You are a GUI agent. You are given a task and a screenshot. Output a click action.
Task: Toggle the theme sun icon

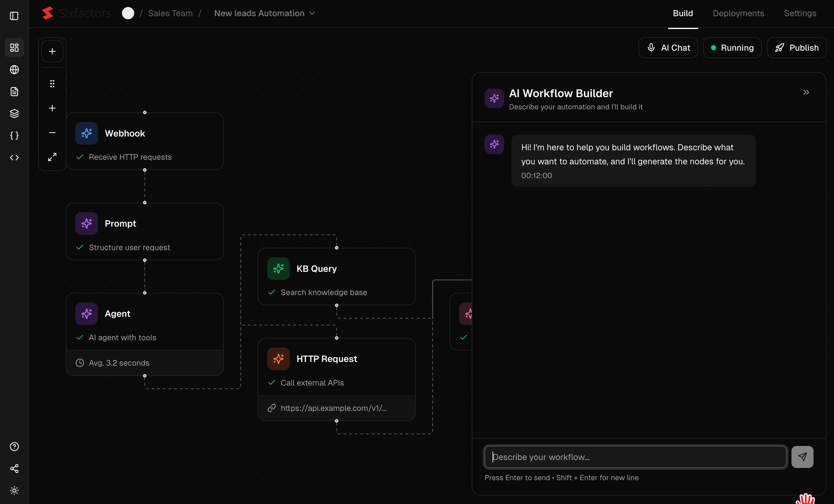tap(14, 491)
